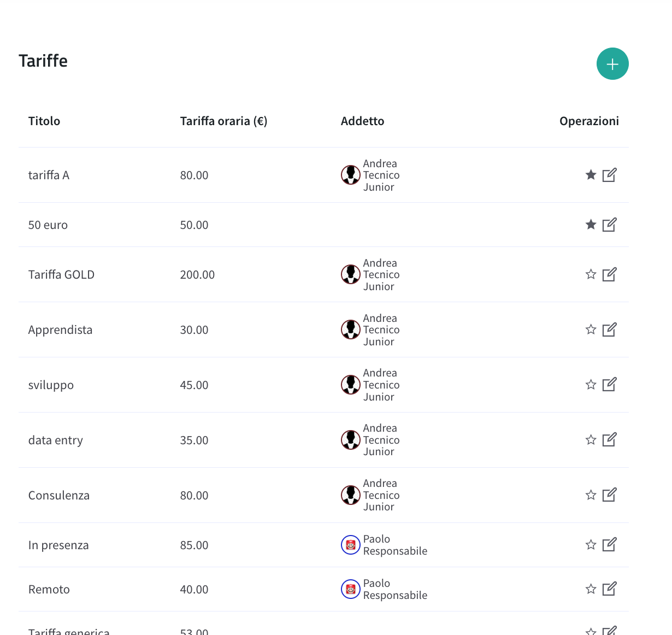Edit the Consulenza tariff

coord(609,495)
